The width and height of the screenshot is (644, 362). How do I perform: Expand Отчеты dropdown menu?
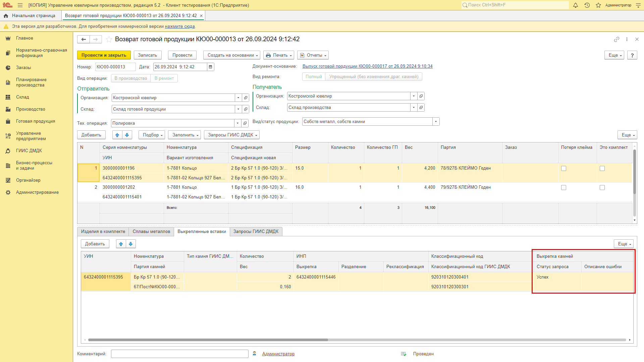(313, 55)
